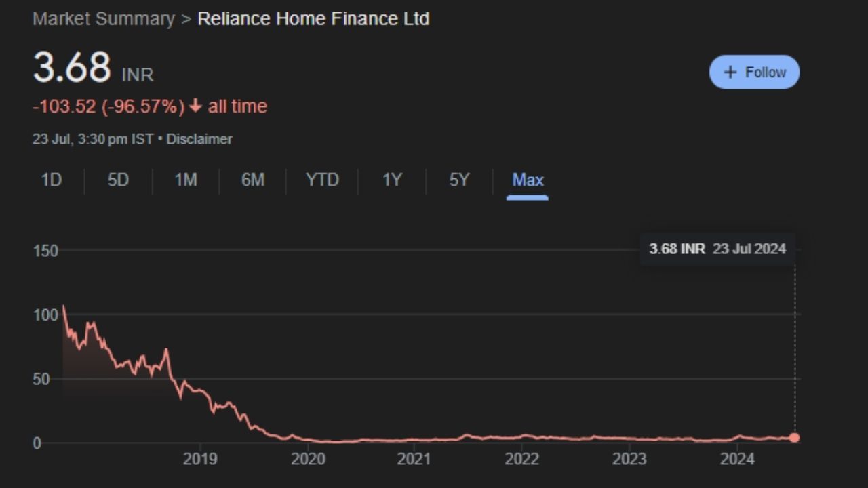Select the 1D time range tab
This screenshot has width=868, height=488.
[x=52, y=180]
